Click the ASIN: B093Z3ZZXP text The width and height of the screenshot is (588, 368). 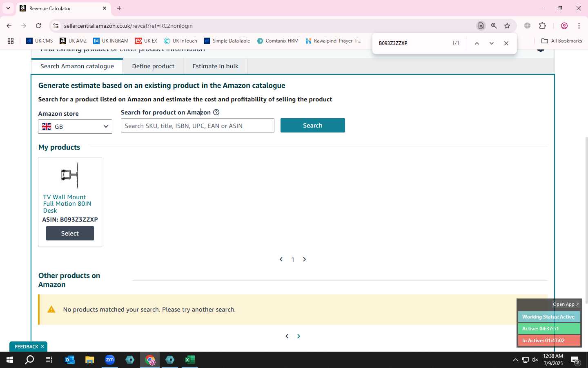pos(70,220)
